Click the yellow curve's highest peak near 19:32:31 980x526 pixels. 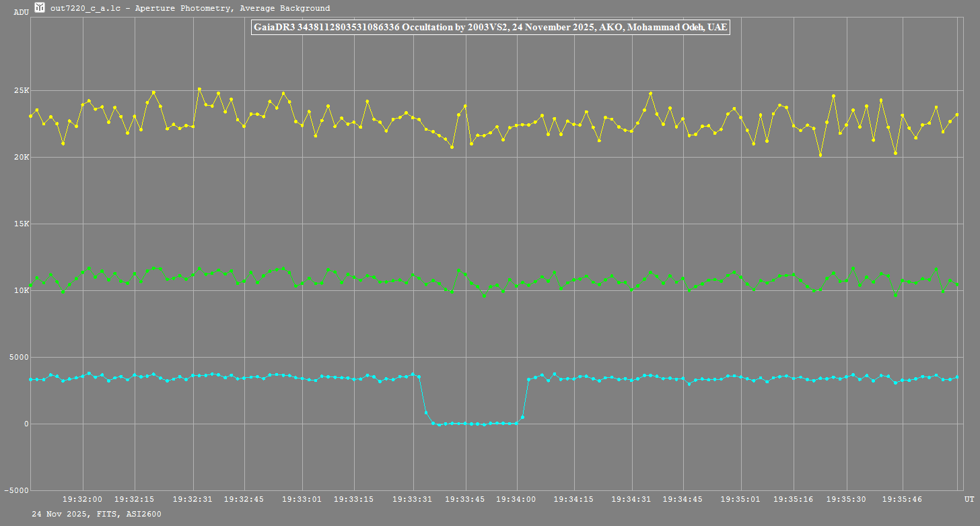coord(199,89)
